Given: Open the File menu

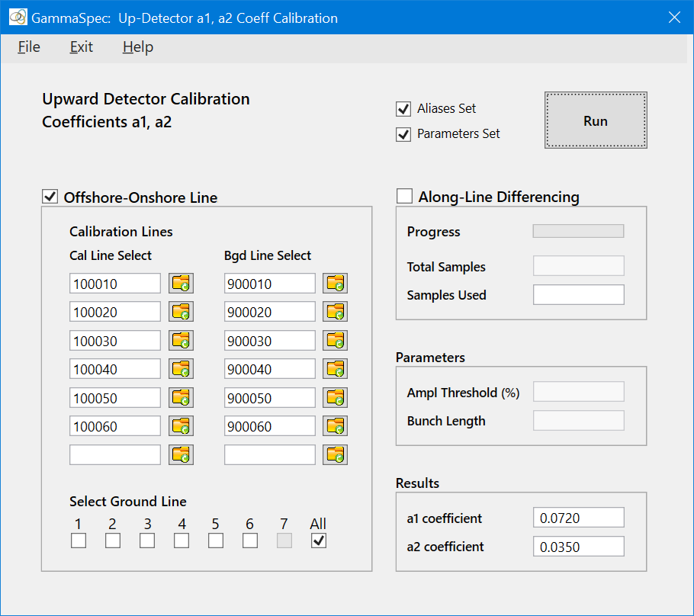Looking at the screenshot, I should tap(29, 47).
